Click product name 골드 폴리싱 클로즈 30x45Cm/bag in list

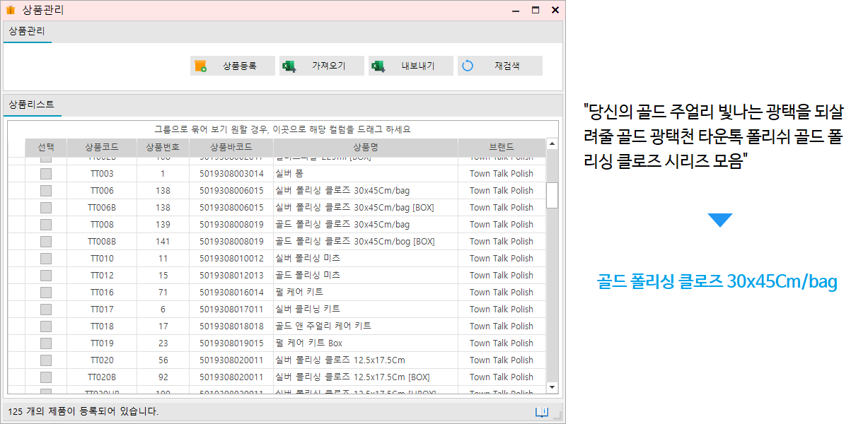coord(342,225)
